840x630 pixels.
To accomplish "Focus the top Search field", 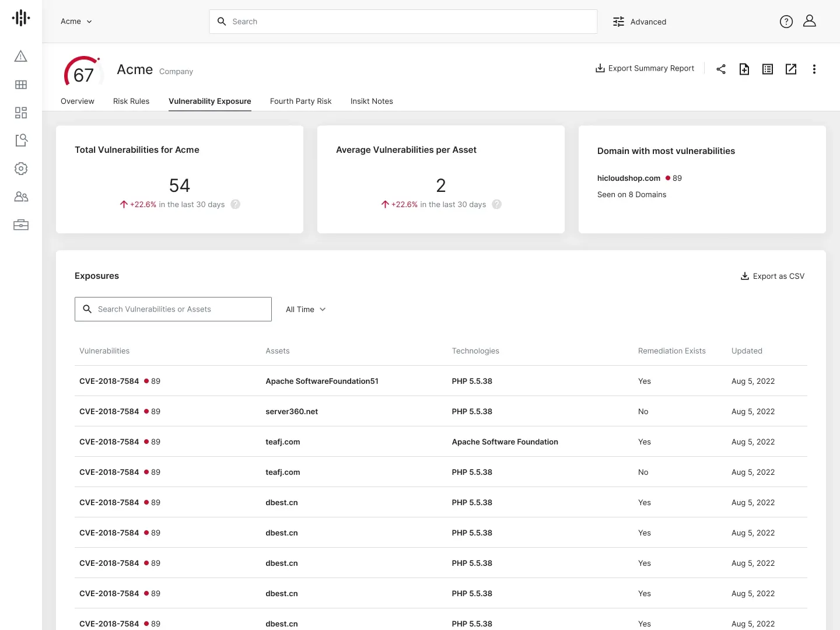I will (x=403, y=22).
